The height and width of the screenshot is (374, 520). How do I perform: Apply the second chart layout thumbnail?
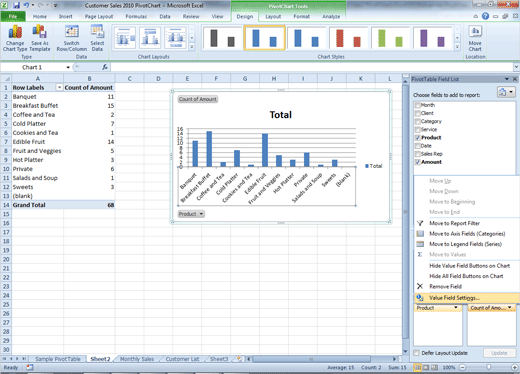150,38
